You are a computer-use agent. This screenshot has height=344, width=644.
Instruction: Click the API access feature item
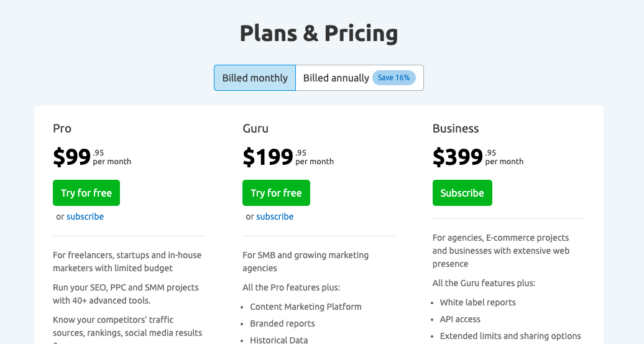460,319
